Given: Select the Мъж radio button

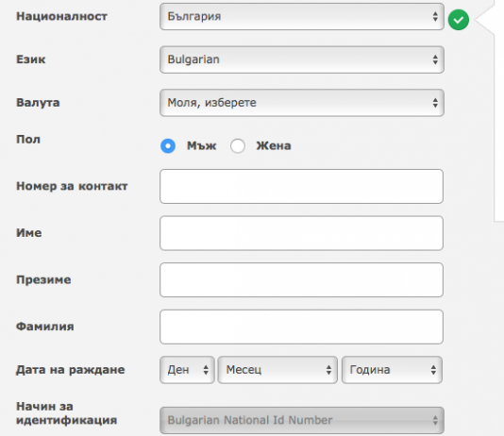Looking at the screenshot, I should pos(168,146).
